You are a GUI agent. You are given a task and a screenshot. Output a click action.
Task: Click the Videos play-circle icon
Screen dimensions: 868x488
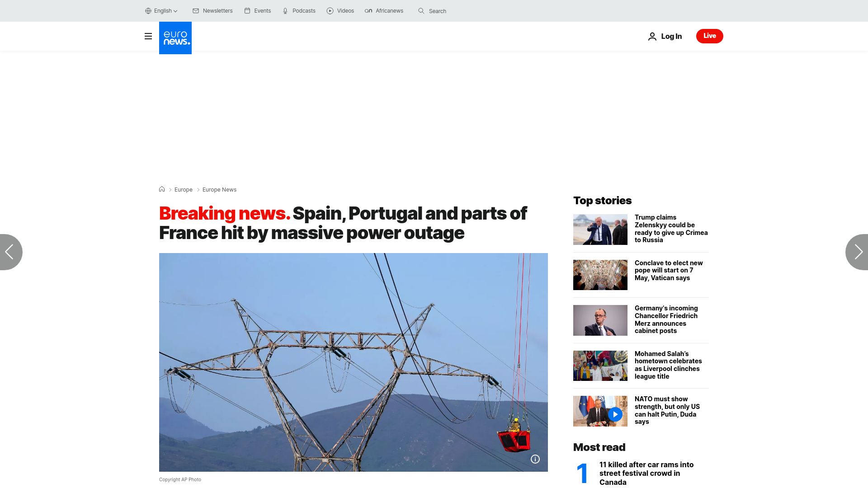(330, 11)
